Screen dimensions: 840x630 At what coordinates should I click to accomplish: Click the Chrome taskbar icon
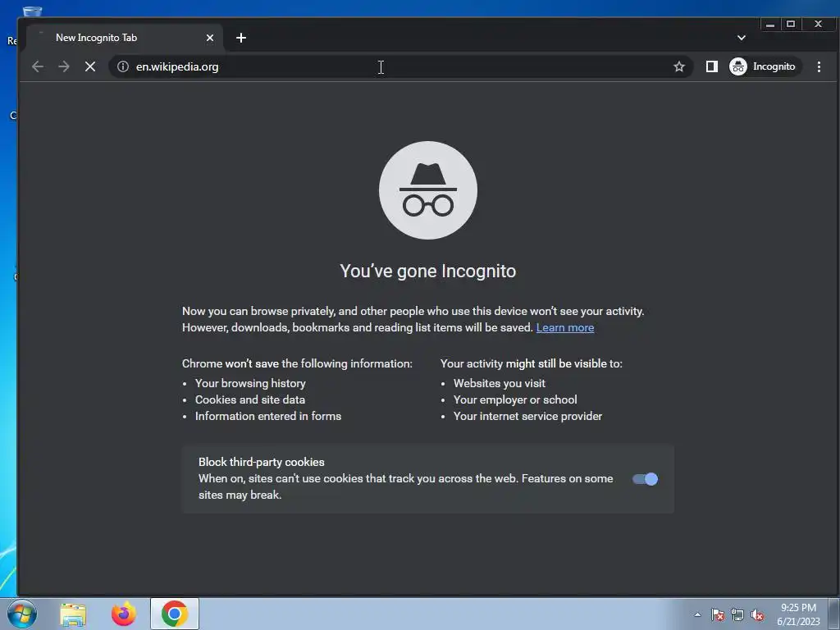click(x=175, y=614)
